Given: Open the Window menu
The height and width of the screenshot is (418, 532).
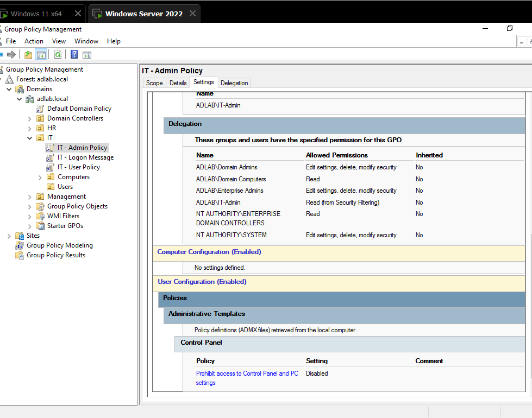Looking at the screenshot, I should click(x=86, y=41).
